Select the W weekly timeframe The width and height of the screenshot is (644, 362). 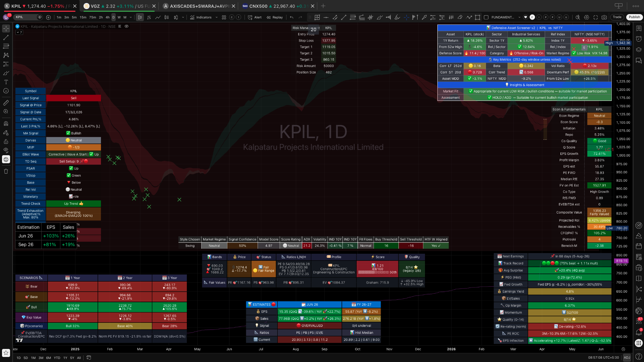coord(119,17)
